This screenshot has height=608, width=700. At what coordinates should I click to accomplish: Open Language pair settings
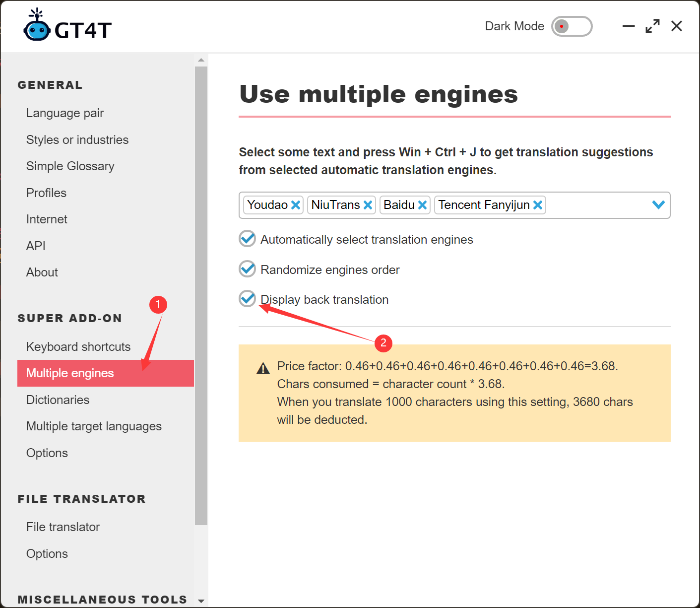click(x=64, y=113)
